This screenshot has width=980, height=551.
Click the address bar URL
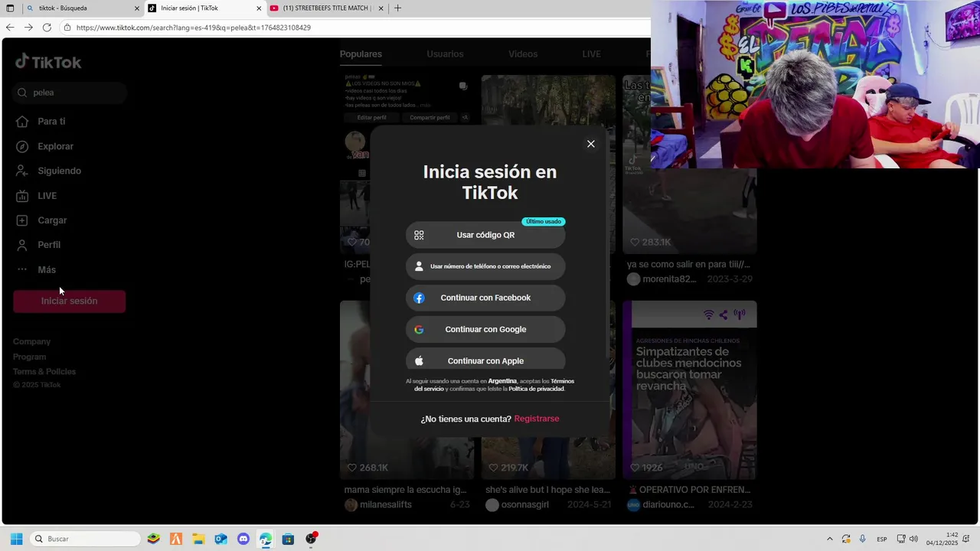pyautogui.click(x=194, y=28)
